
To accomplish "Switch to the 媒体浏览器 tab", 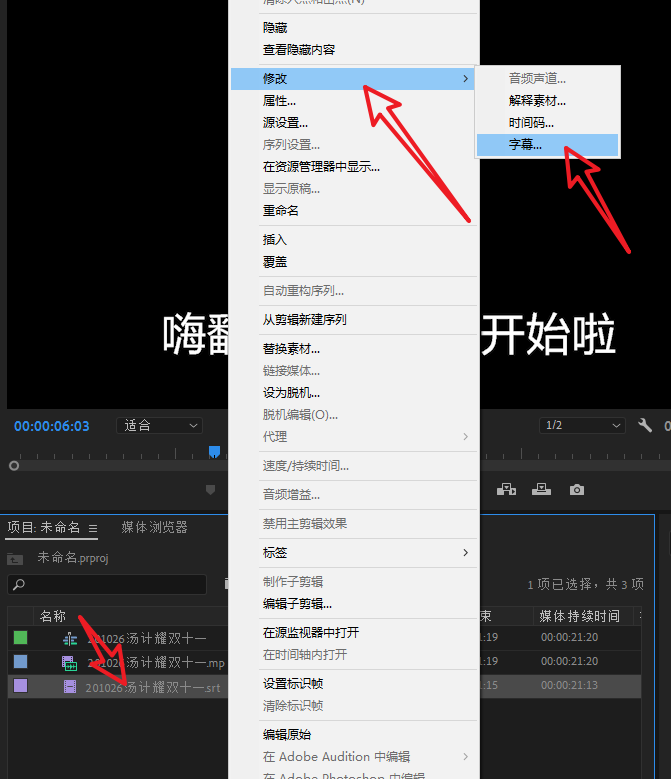I will [154, 527].
